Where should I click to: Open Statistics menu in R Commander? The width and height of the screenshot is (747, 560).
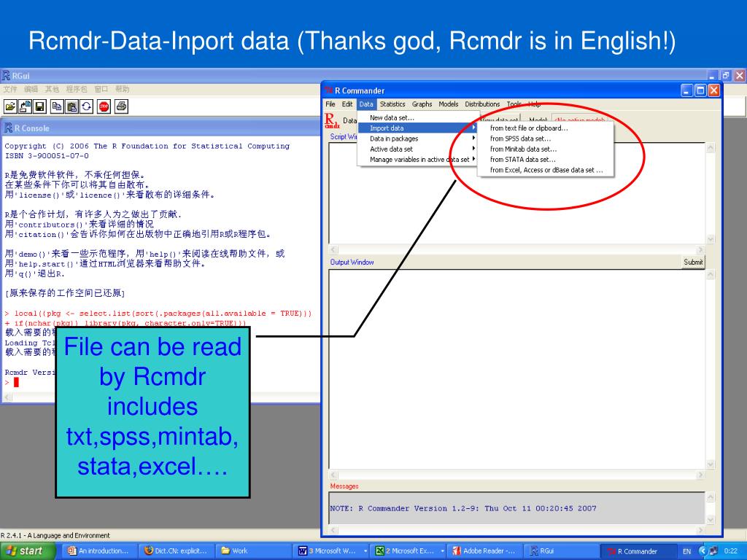click(x=392, y=104)
